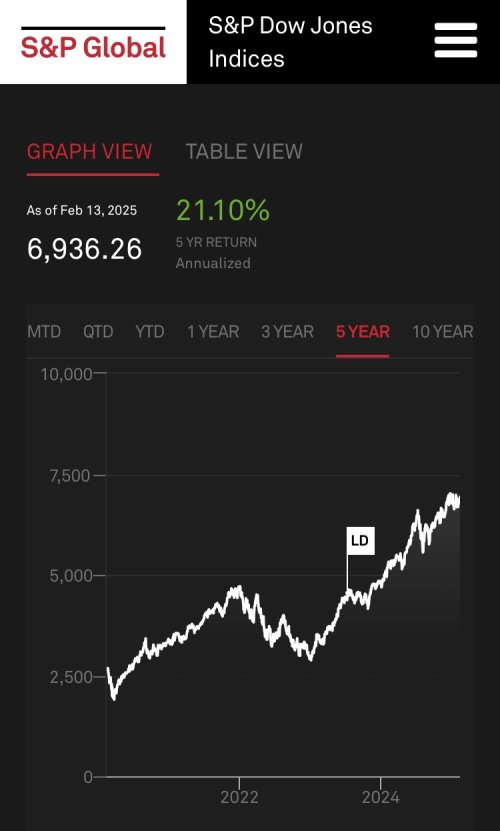Choose the QTD time range

click(x=98, y=332)
